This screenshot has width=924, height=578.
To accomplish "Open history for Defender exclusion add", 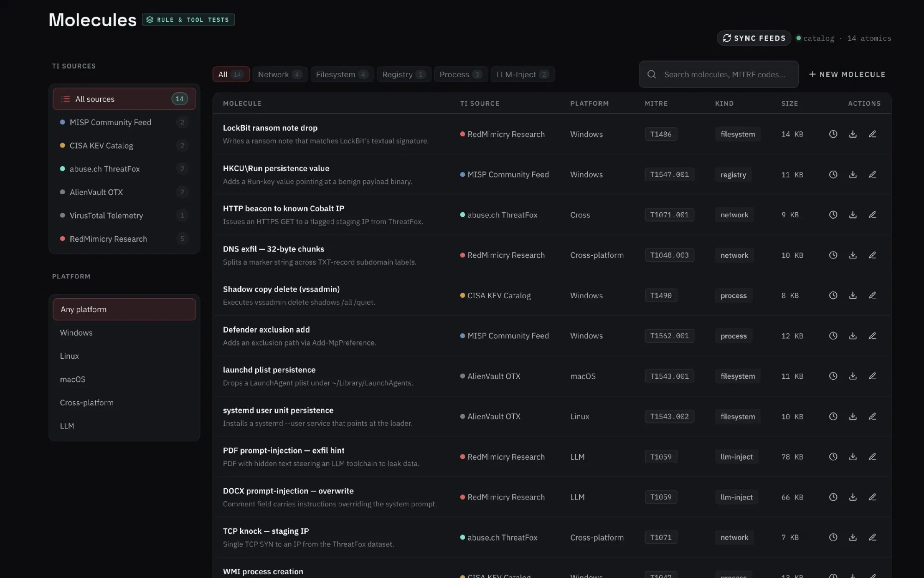I will click(x=833, y=336).
